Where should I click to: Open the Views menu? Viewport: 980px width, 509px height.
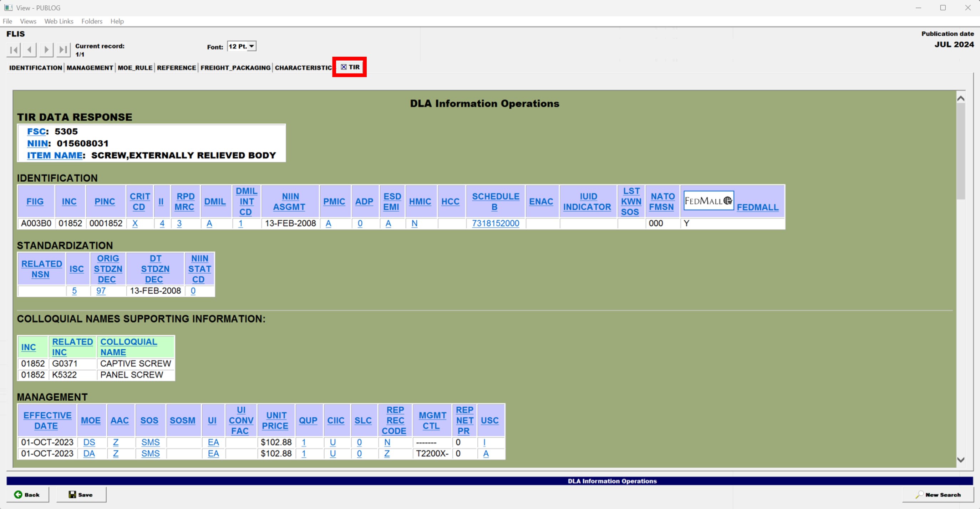pyautogui.click(x=28, y=21)
